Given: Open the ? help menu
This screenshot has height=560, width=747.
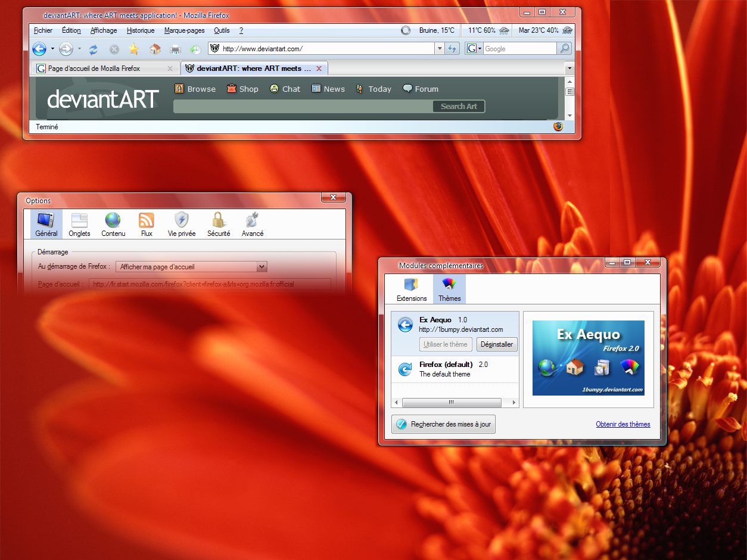Looking at the screenshot, I should click(241, 30).
